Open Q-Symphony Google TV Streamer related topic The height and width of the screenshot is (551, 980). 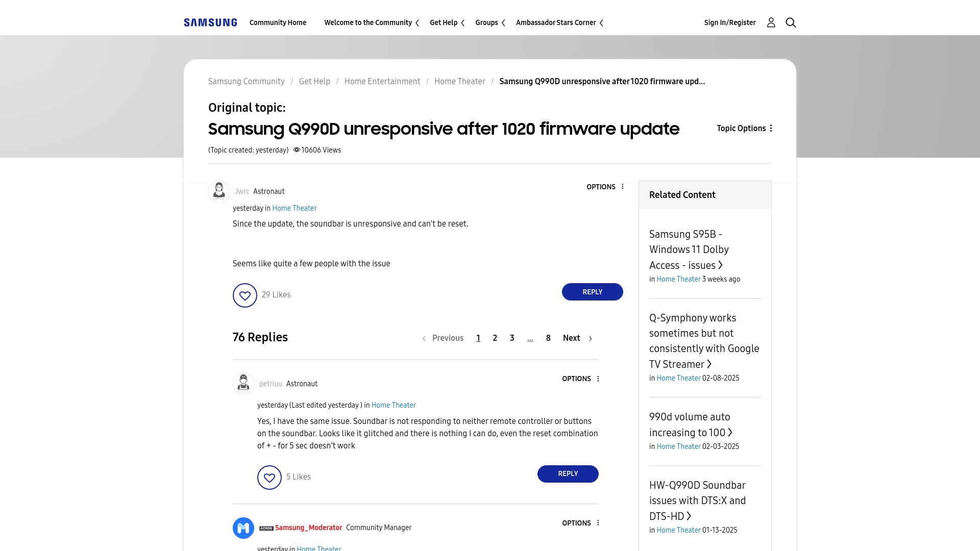[704, 341]
